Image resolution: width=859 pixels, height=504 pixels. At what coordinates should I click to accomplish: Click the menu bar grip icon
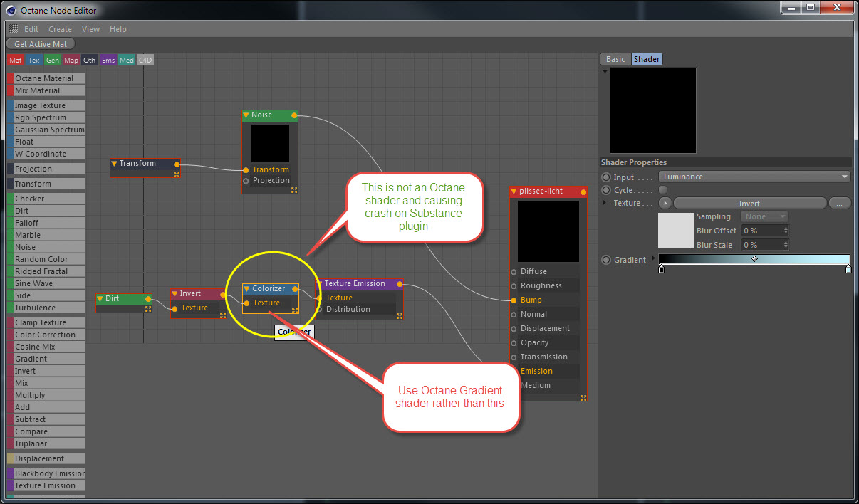click(x=14, y=29)
